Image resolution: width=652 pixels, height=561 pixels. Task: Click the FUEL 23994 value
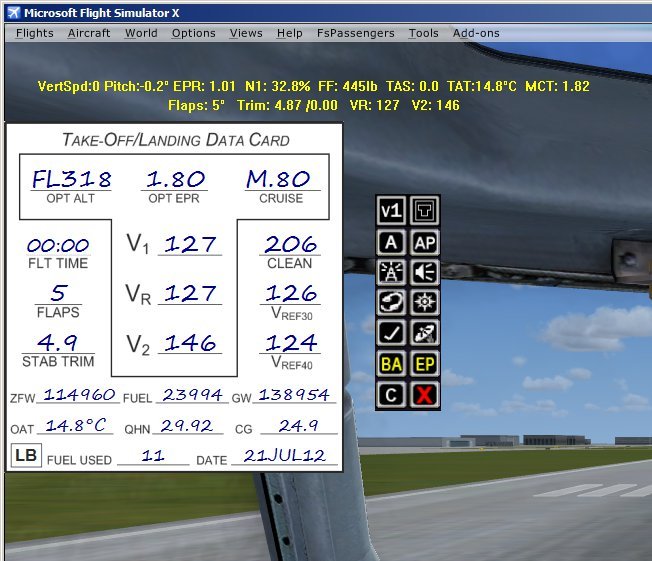click(x=192, y=395)
